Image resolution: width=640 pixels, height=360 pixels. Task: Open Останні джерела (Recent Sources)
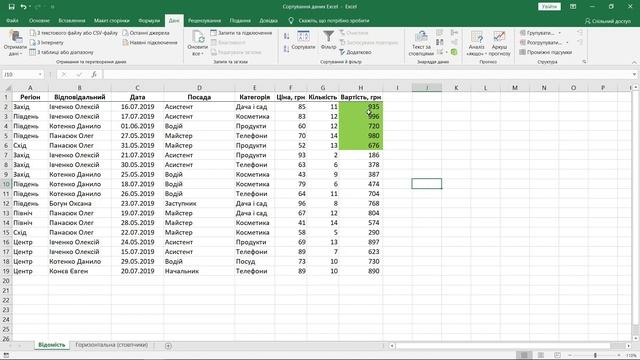click(146, 33)
